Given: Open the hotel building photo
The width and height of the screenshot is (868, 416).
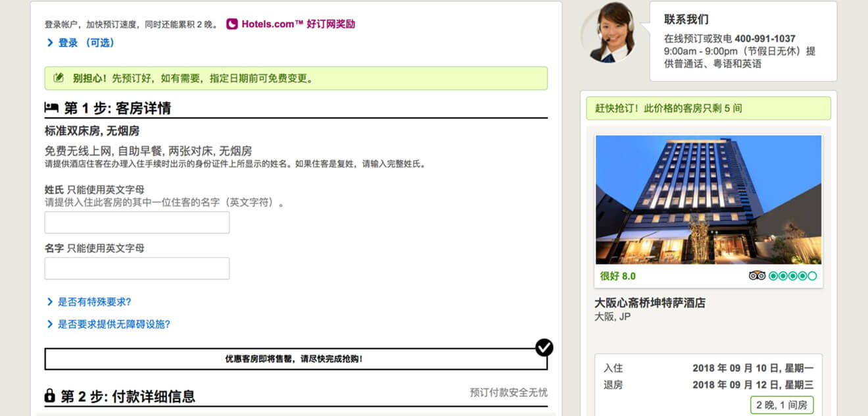Looking at the screenshot, I should click(708, 199).
